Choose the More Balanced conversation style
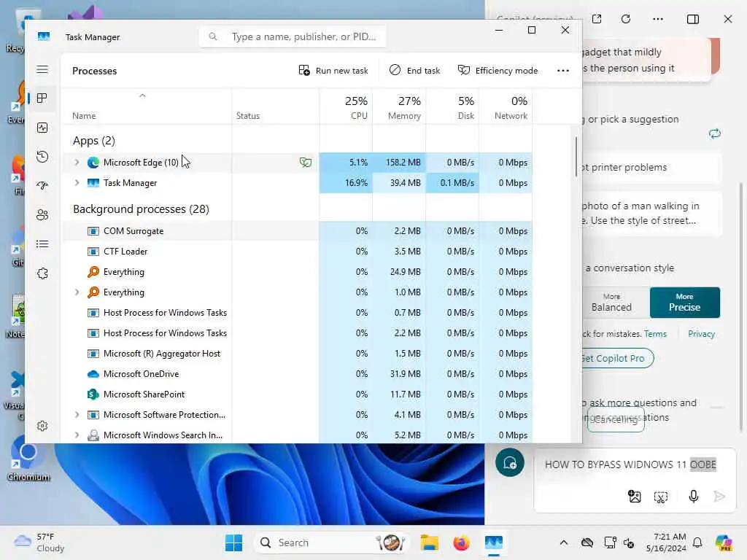This screenshot has height=560, width=747. [x=614, y=303]
